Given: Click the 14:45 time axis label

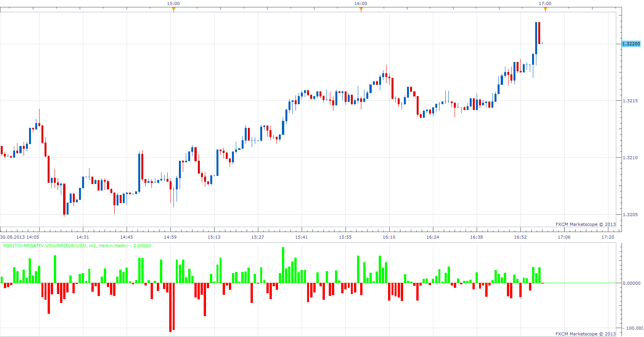Looking at the screenshot, I should pyautogui.click(x=126, y=237).
